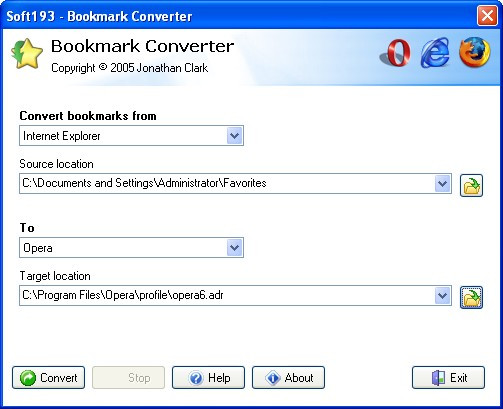Viewport: 503px width, 409px height.
Task: Browse for source location folder
Action: tap(471, 185)
